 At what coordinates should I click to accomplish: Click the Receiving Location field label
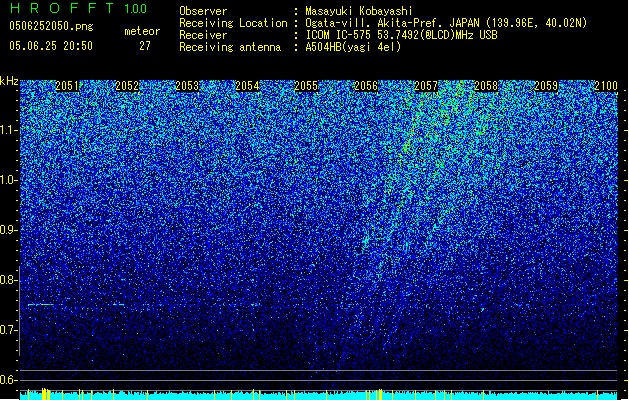(233, 23)
